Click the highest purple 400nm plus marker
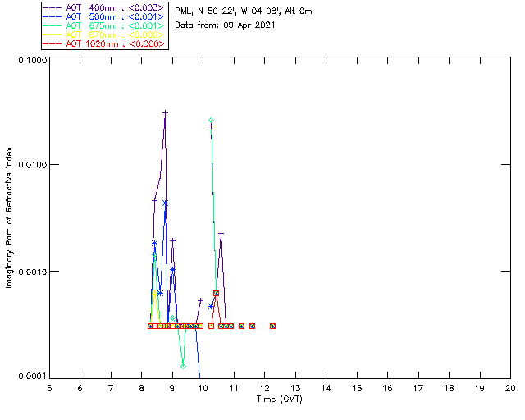The width and height of the screenshot is (525, 420). tap(165, 113)
